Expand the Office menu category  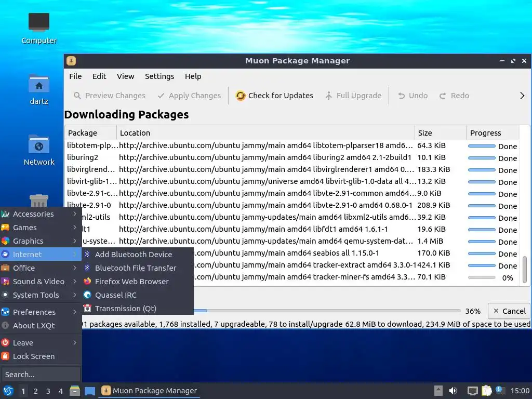tap(41, 268)
